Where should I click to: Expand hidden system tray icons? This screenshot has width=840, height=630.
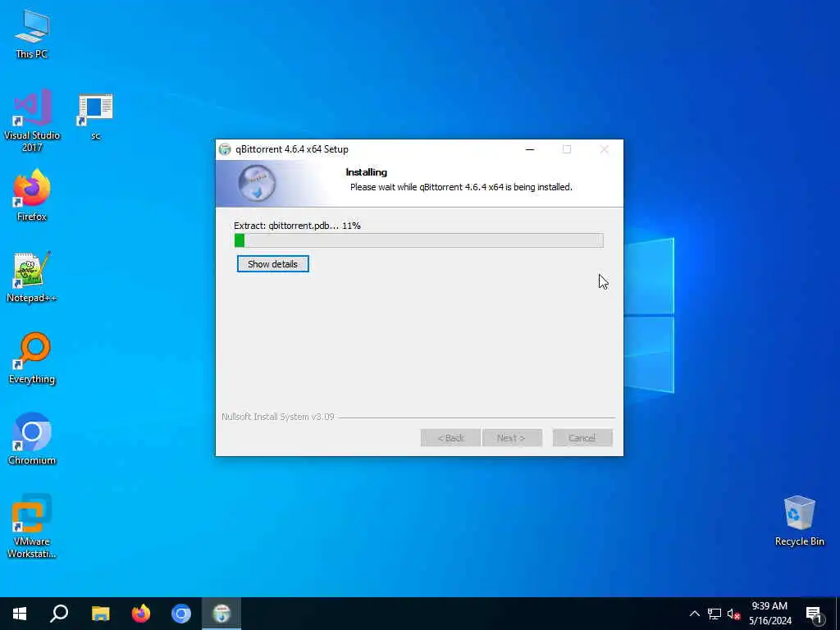(694, 614)
